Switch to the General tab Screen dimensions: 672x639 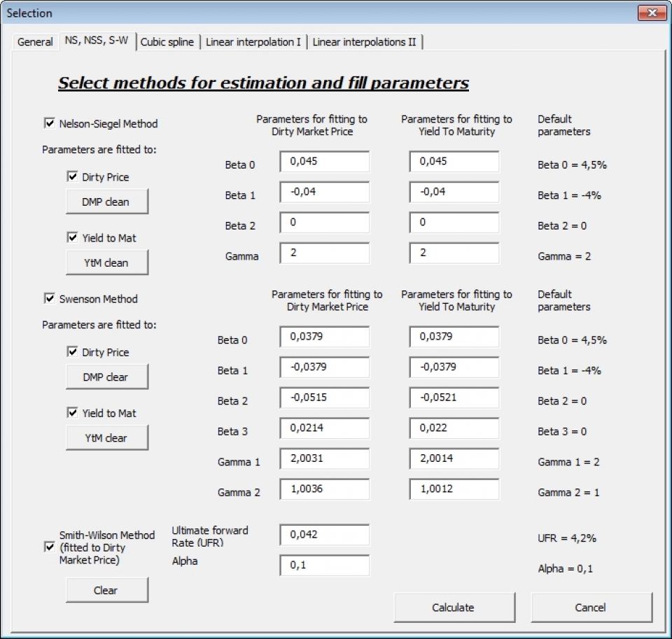[x=35, y=42]
